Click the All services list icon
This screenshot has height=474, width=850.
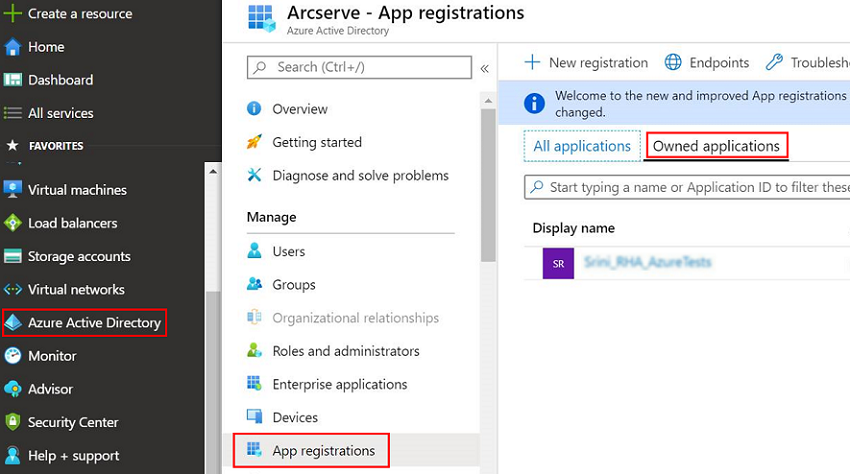pos(12,113)
